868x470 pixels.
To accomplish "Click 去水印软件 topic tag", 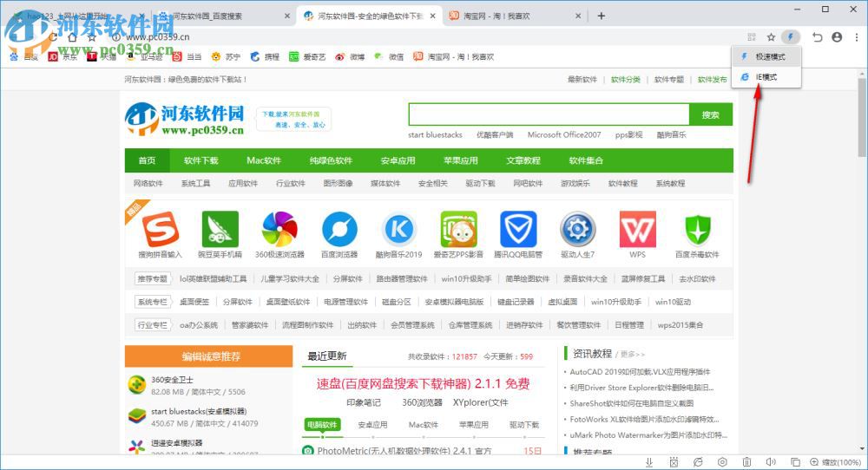I will [x=697, y=279].
